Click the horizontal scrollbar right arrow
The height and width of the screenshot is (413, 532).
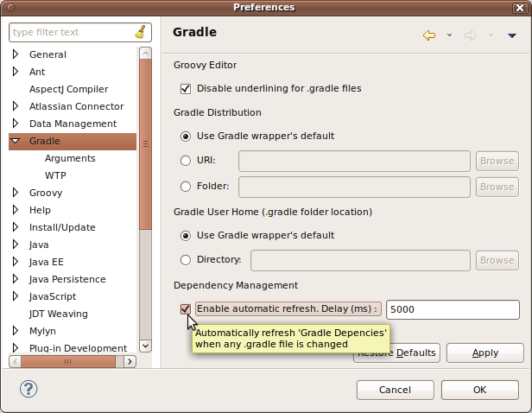130,361
